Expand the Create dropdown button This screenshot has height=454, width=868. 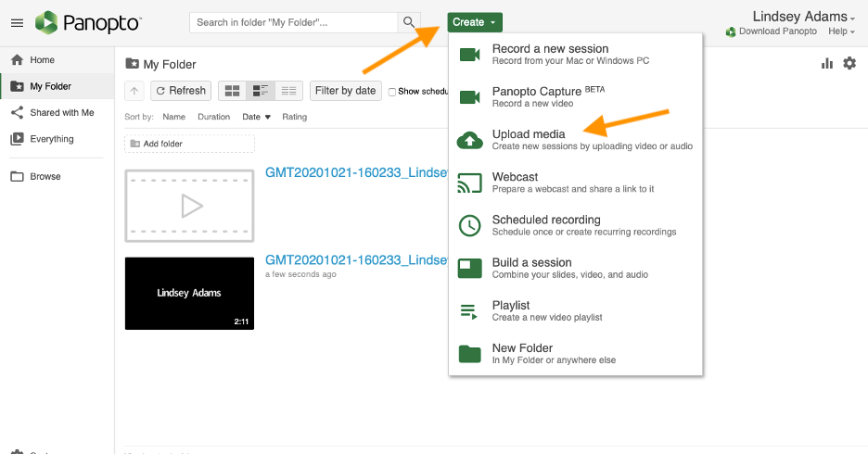pyautogui.click(x=475, y=22)
